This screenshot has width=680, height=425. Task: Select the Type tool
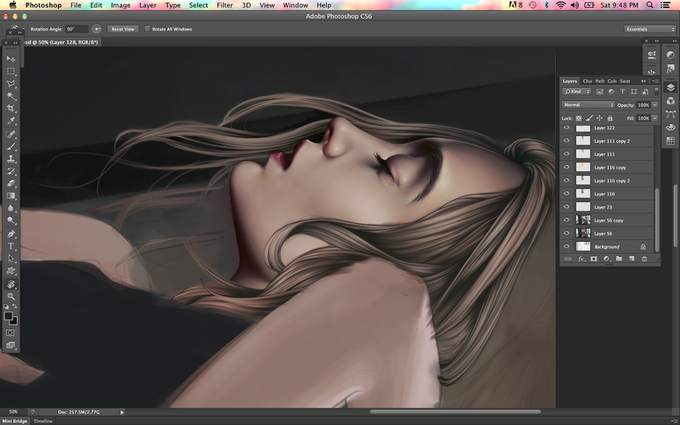tap(11, 246)
